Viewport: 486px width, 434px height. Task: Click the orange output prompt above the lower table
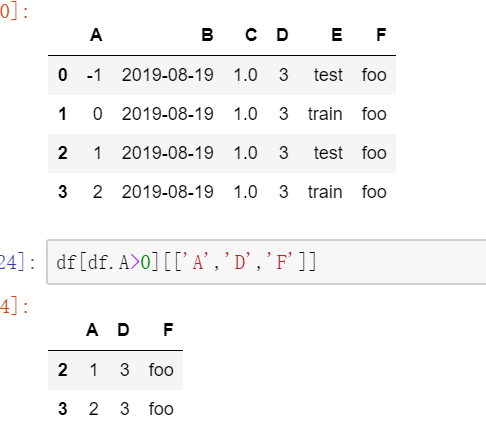[x=14, y=306]
